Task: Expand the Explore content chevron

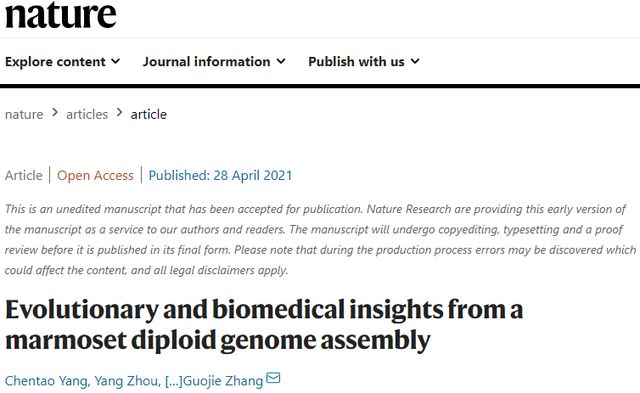Action: click(116, 61)
